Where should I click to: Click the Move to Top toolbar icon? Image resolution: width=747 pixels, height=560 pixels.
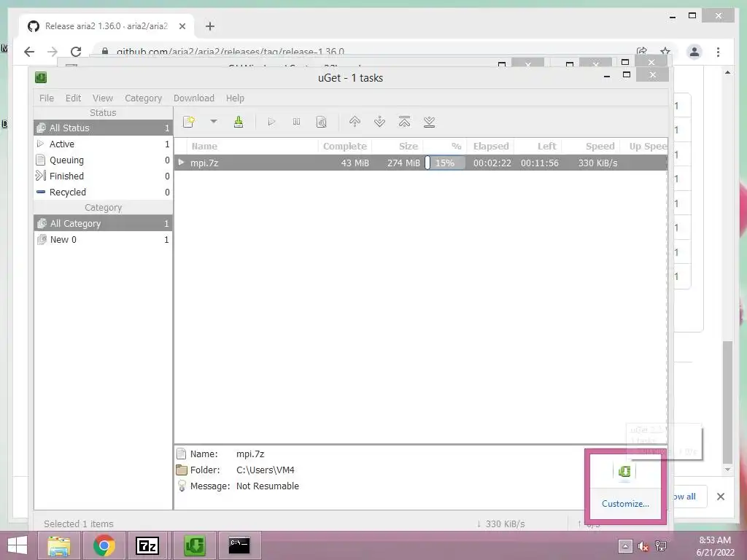(x=404, y=122)
